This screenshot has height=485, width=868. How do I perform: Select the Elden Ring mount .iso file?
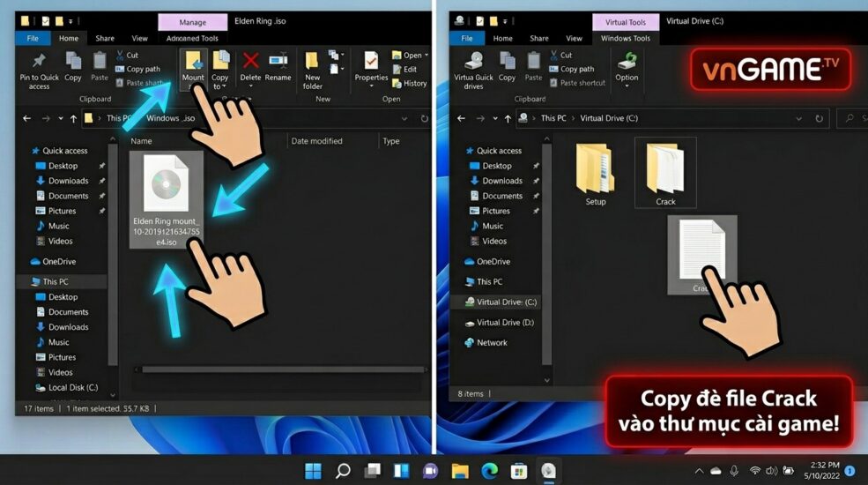[166, 199]
